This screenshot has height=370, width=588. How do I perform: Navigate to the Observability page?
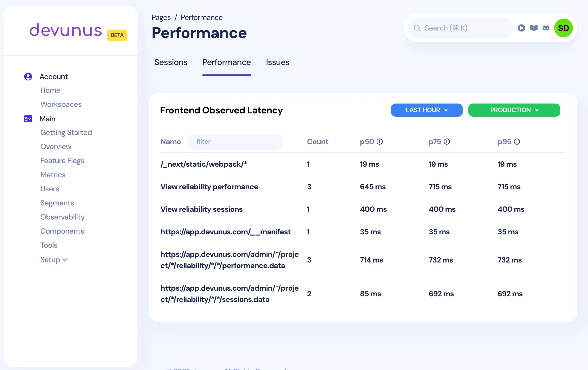(x=62, y=217)
